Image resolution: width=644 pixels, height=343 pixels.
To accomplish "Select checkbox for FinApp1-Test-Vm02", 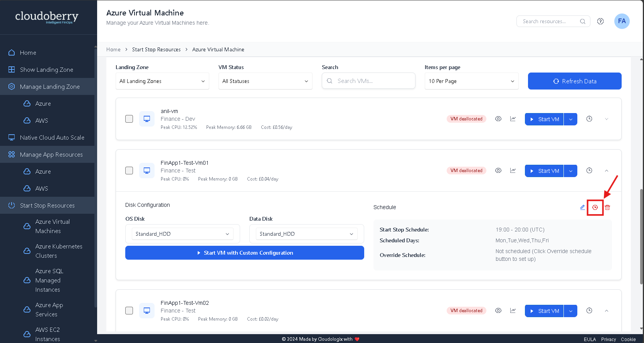I will tap(129, 311).
